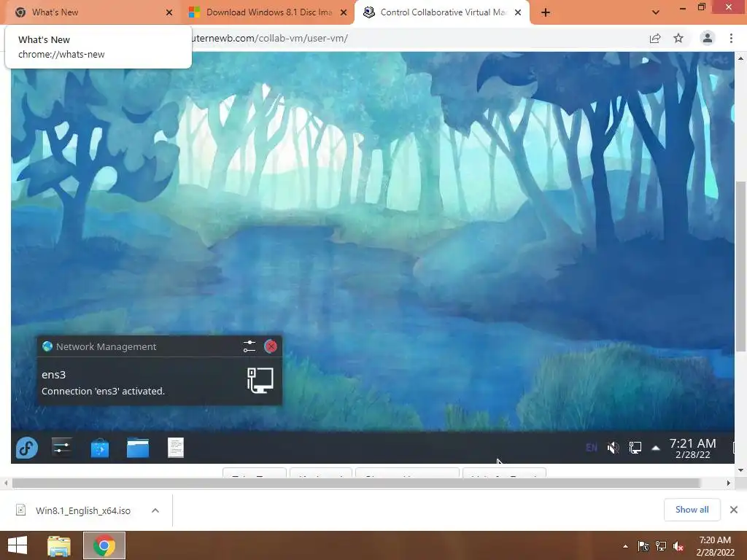Switch to Download Windows 8.1 Disc Image tab

click(x=268, y=12)
